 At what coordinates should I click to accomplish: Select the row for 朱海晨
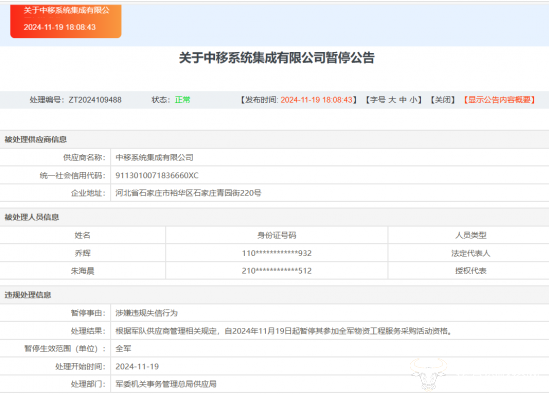coord(274,271)
